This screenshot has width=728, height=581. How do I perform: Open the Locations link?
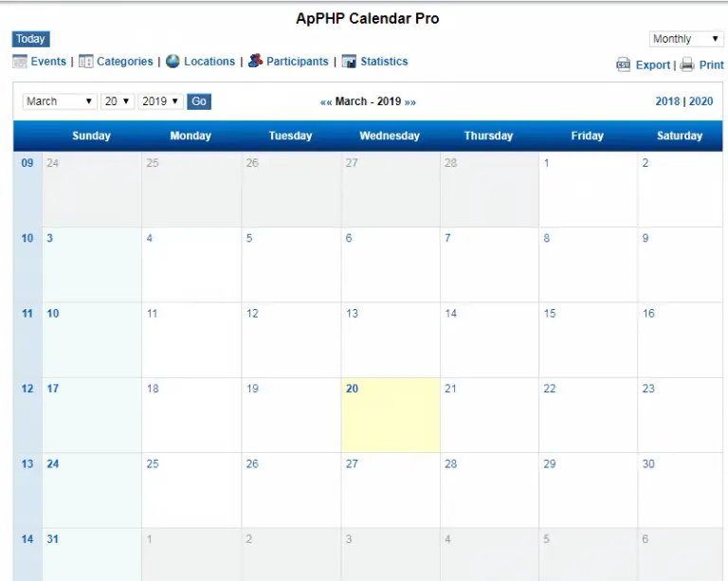pos(209,62)
